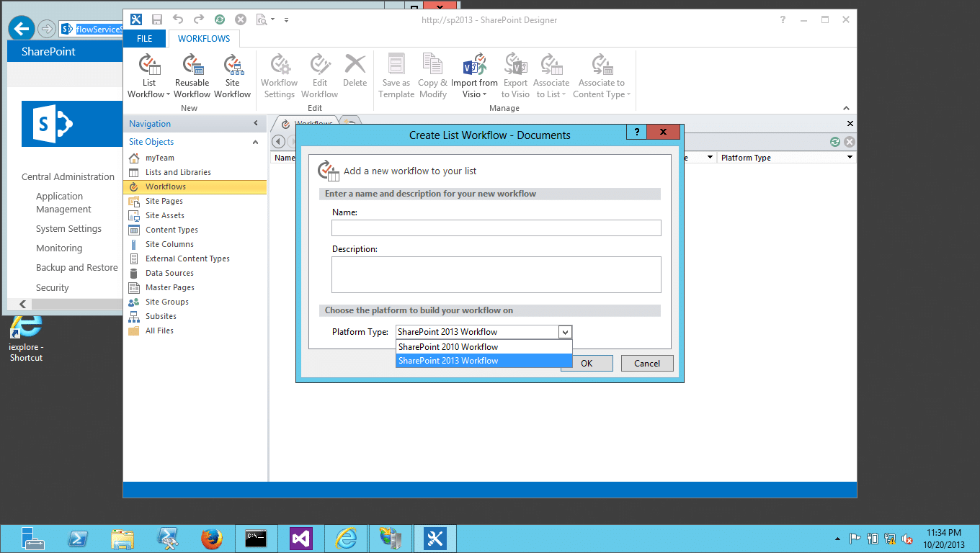Collapse the Platform Type dropdown arrow
The width and height of the screenshot is (980, 553).
(566, 332)
